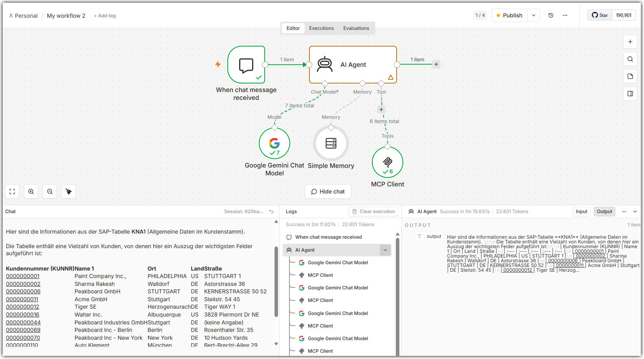Zoom in on the canvas
644x359 pixels.
31,191
